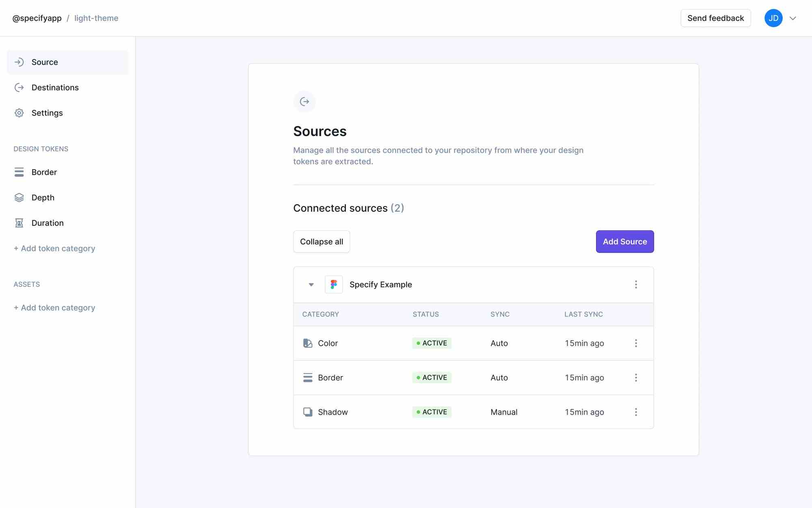
Task: Open the three-dot menu for Shadow row
Action: [x=636, y=412]
